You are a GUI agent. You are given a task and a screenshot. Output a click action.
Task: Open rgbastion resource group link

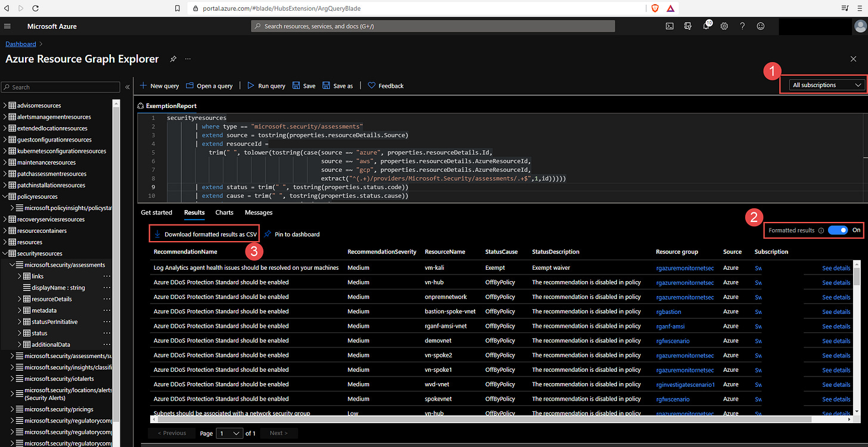(668, 312)
